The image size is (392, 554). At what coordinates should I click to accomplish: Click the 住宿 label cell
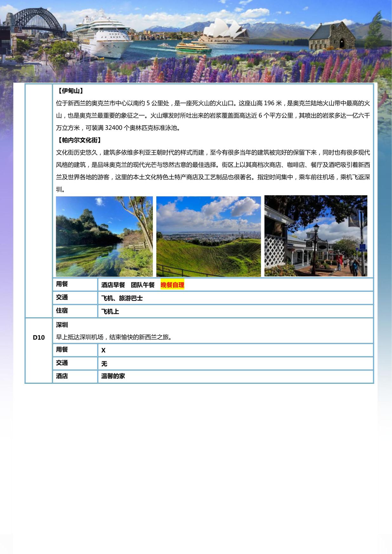point(62,311)
